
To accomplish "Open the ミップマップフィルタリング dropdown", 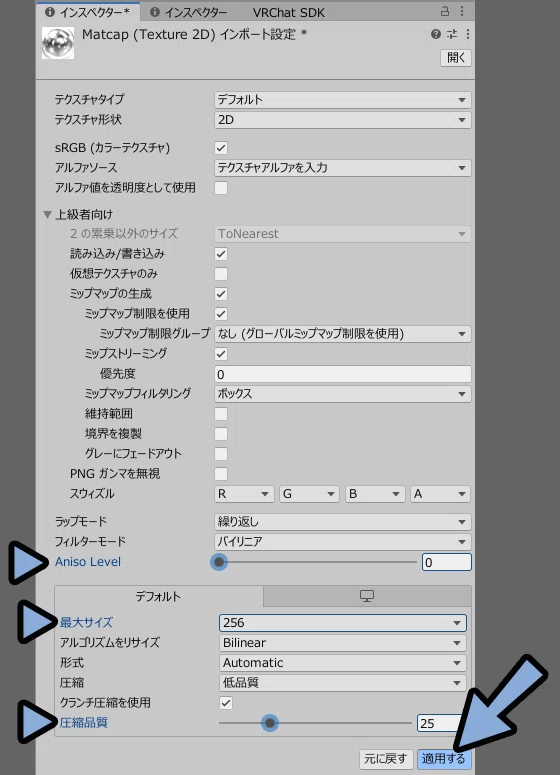I will [343, 394].
